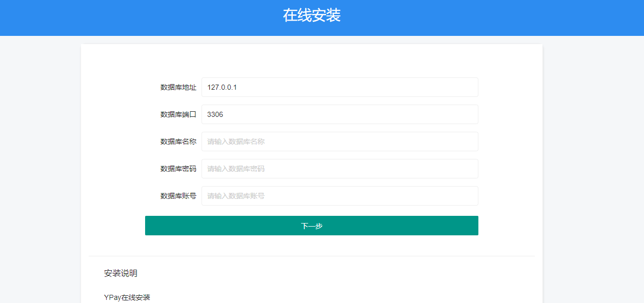This screenshot has width=644, height=303.
Task: Click the 数据库地址 input field
Action: [x=340, y=87]
